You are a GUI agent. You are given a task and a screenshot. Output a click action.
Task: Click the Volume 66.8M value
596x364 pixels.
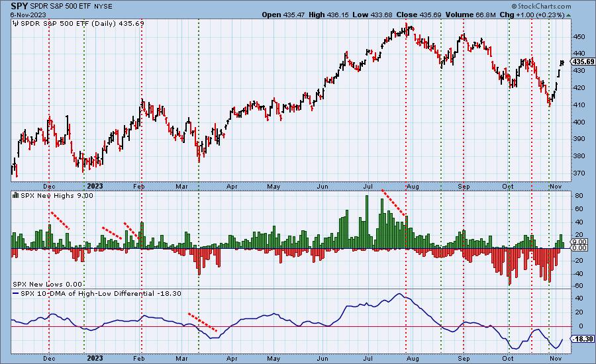[471, 15]
